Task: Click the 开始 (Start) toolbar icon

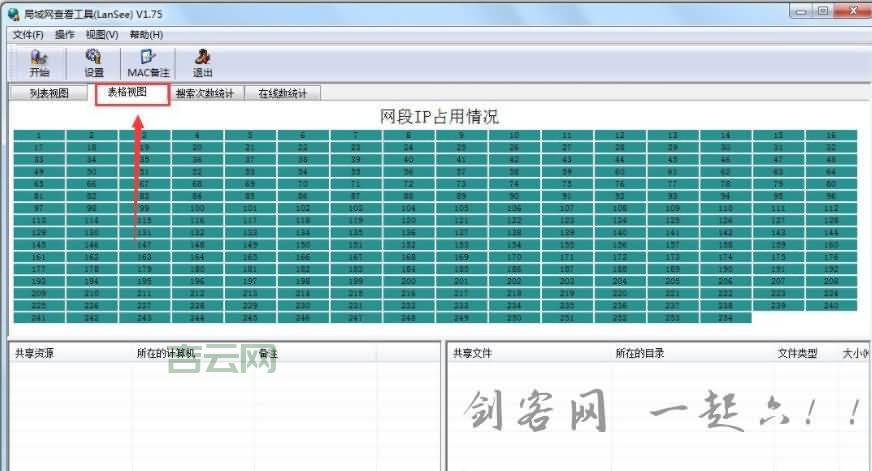Action: [39, 63]
